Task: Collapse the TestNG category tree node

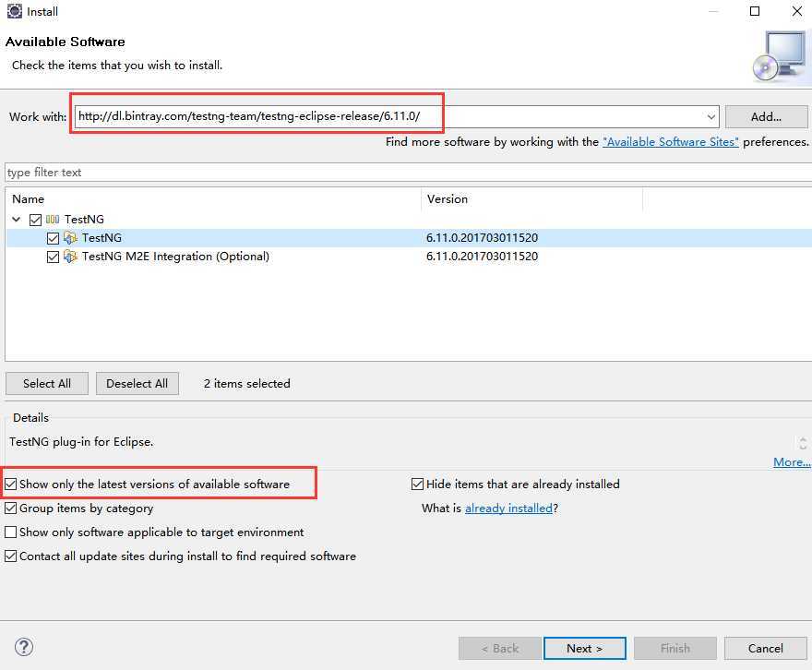Action: click(17, 220)
